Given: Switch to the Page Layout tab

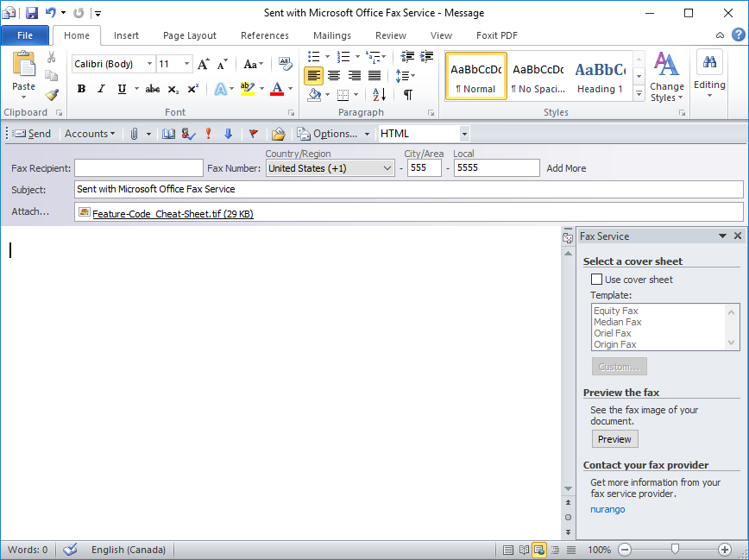Looking at the screenshot, I should click(189, 35).
